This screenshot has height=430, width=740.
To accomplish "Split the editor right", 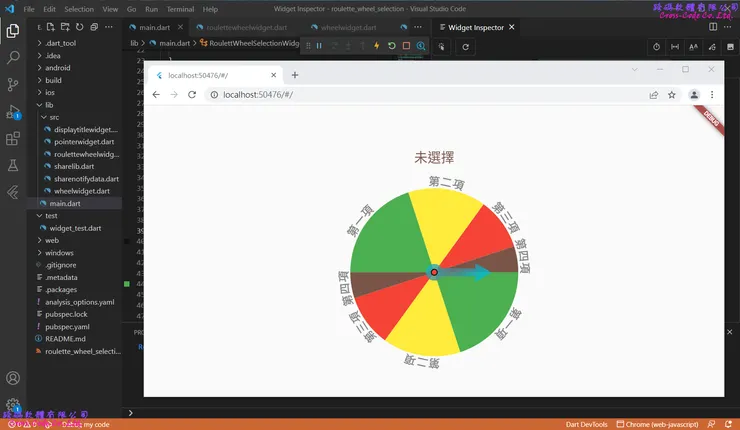I will tap(713, 27).
